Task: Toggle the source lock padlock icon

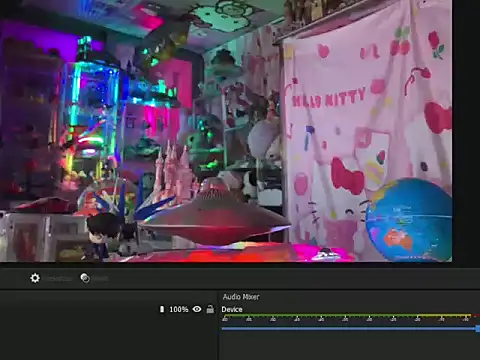Action: (x=210, y=309)
